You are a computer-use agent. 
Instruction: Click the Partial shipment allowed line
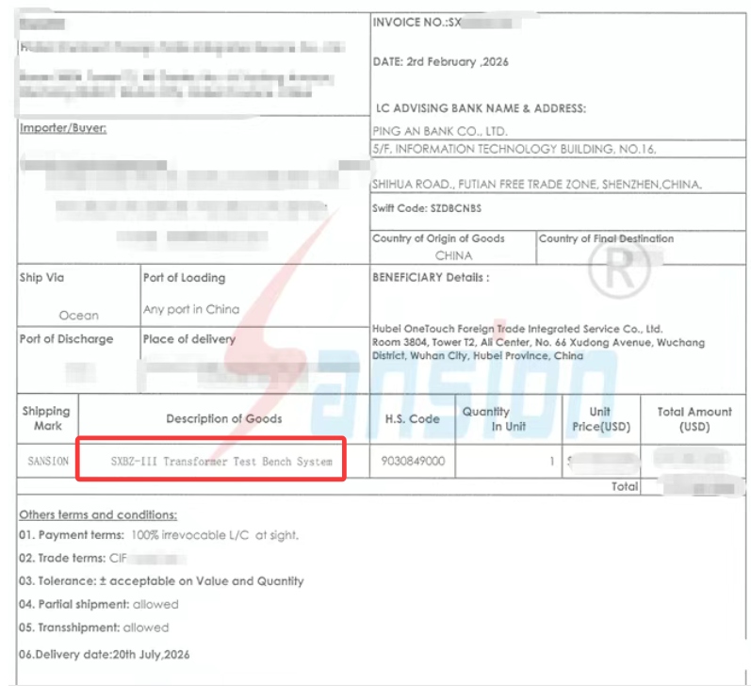tap(99, 604)
